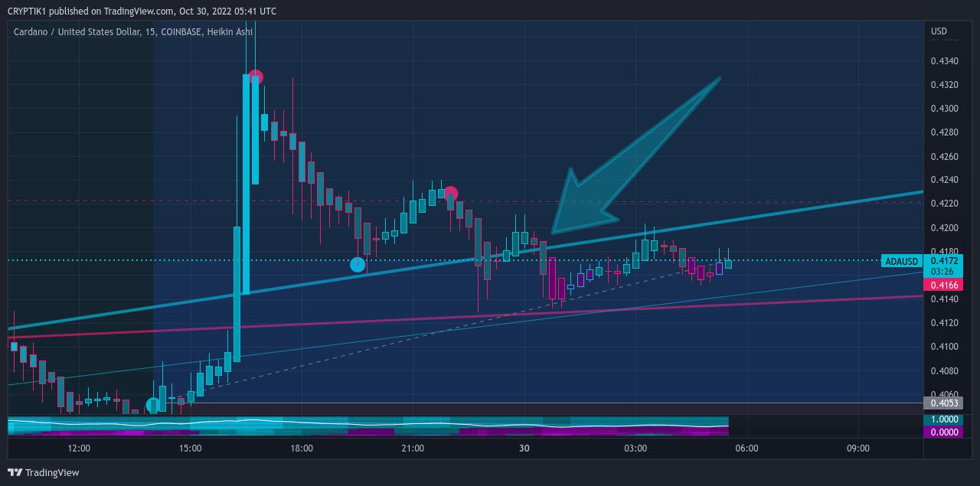Image resolution: width=980 pixels, height=486 pixels.
Task: Click the 0.4100 price axis label
Action: tap(943, 347)
